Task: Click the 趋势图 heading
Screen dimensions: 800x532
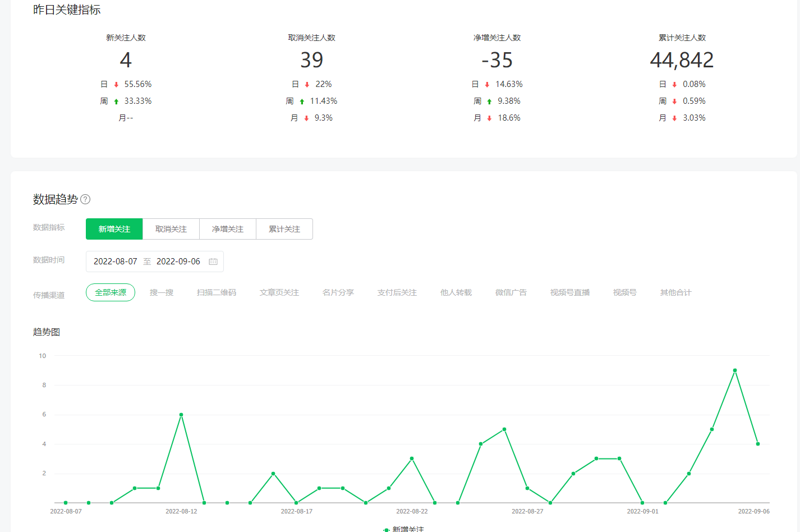Action: point(47,332)
